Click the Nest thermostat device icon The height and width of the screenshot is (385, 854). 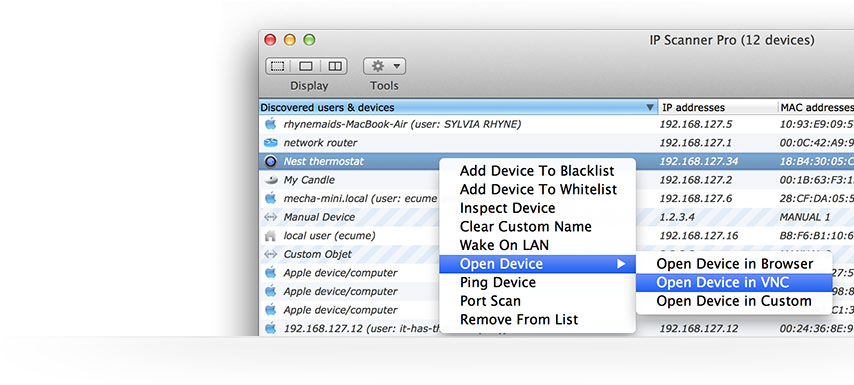pos(271,161)
